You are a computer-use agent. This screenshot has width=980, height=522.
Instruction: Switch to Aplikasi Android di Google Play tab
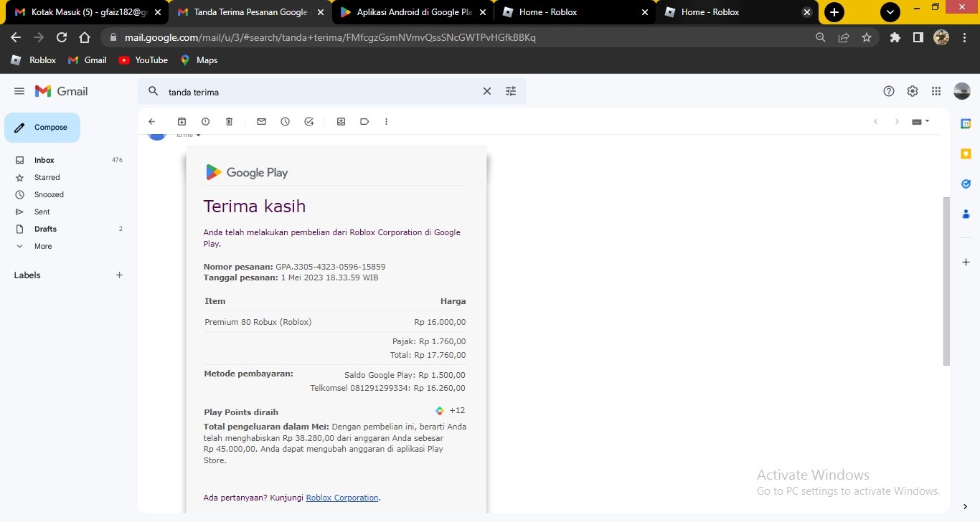412,12
